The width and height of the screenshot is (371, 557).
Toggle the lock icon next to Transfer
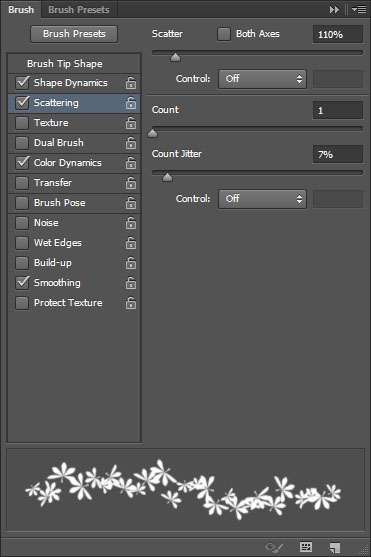coord(131,183)
